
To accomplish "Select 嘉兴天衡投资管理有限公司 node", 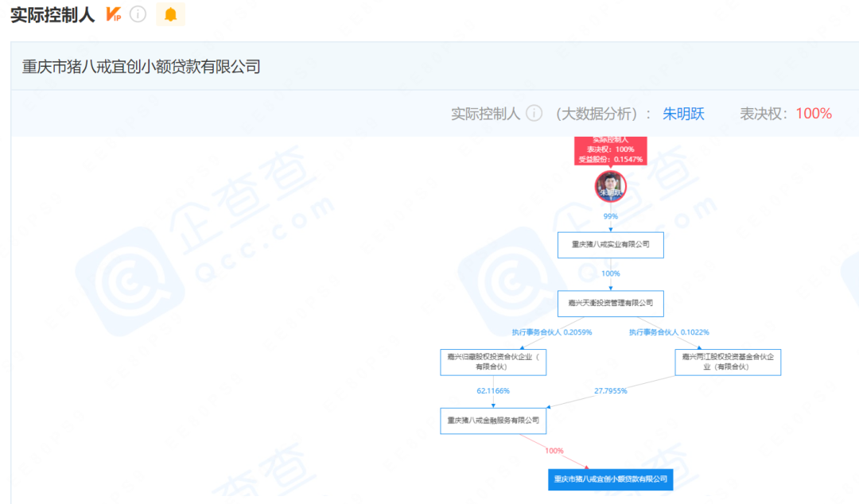I will [x=610, y=303].
